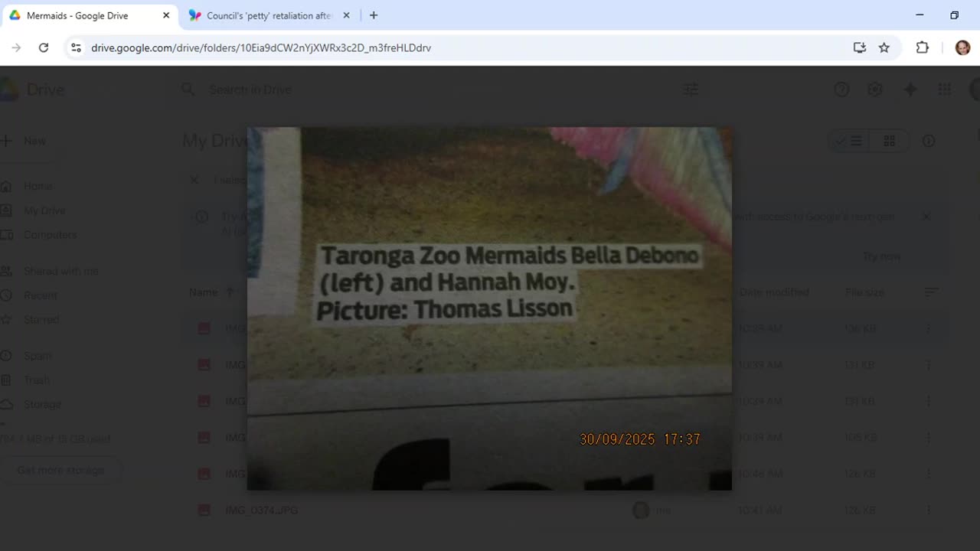
Task: Open more actions for the 136 KB file
Action: point(928,328)
